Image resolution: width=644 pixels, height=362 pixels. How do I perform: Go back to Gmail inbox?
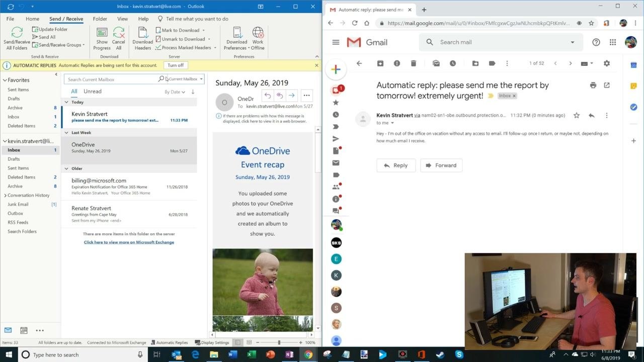(x=359, y=63)
